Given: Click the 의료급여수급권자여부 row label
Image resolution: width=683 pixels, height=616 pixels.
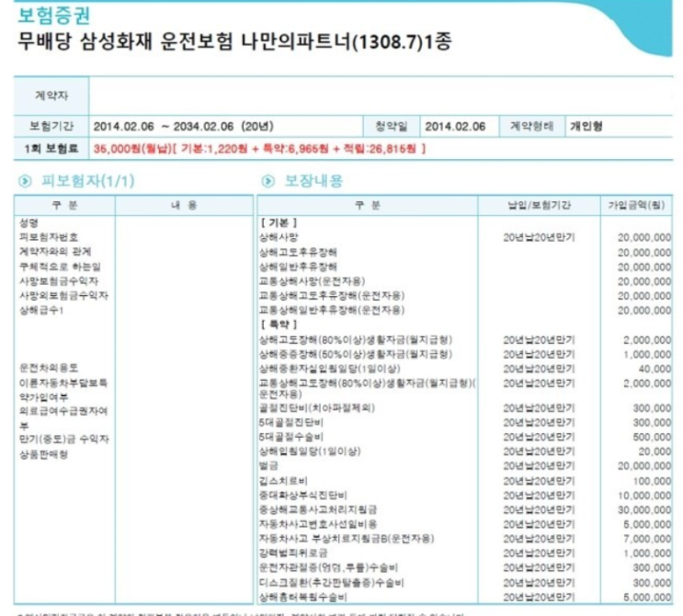Looking at the screenshot, I should (x=63, y=417).
